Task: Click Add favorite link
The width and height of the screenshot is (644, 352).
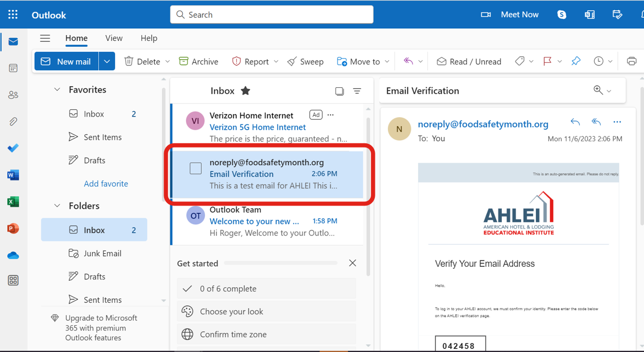Action: (106, 184)
